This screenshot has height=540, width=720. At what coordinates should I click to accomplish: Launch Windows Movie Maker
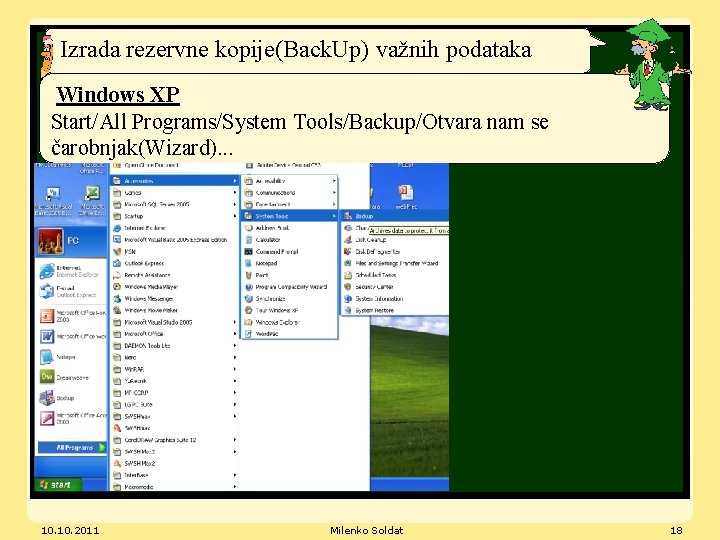coord(174,310)
